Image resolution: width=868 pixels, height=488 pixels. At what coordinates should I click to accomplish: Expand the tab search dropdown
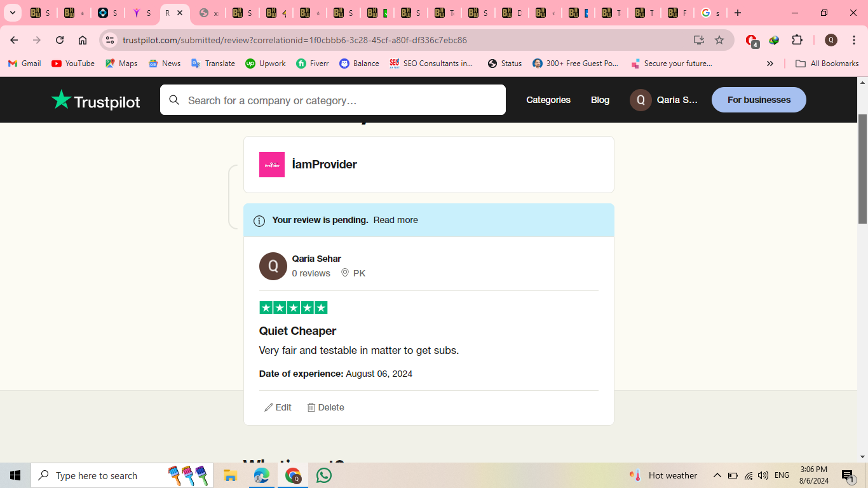pyautogui.click(x=12, y=13)
